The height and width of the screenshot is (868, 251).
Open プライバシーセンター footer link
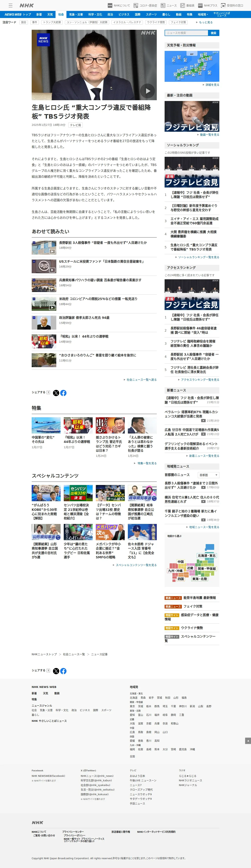(x=73, y=832)
